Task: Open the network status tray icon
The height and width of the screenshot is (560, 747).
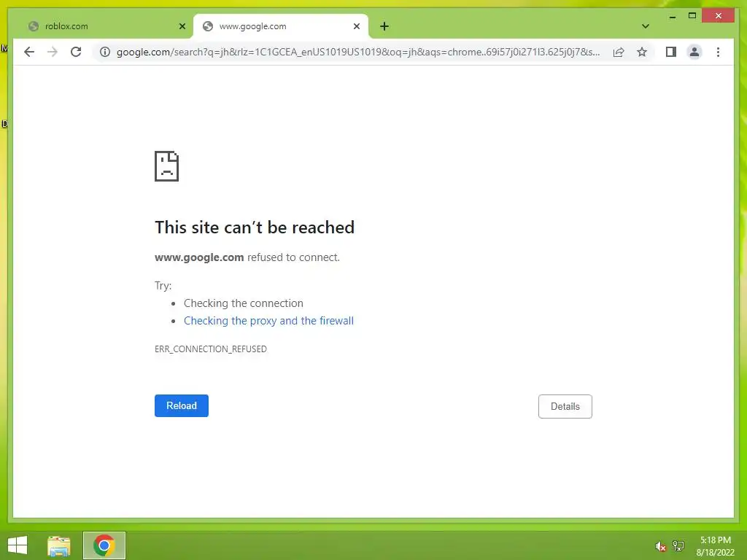Action: tap(678, 545)
